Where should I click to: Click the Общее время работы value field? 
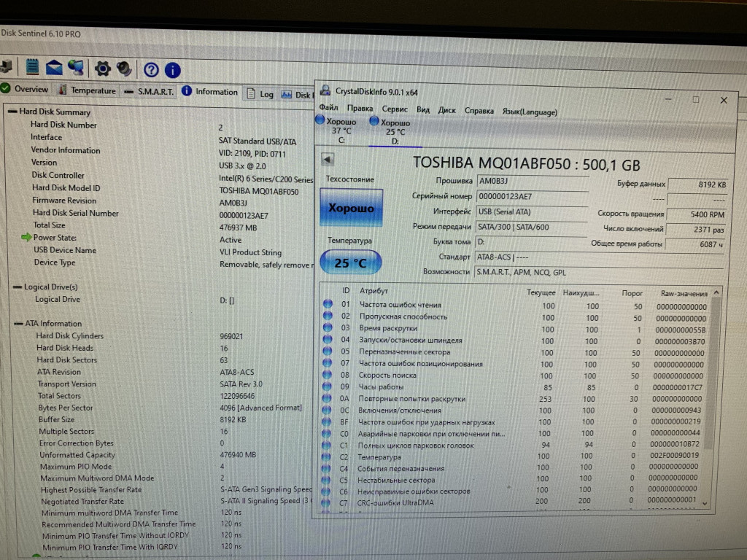[x=695, y=244]
